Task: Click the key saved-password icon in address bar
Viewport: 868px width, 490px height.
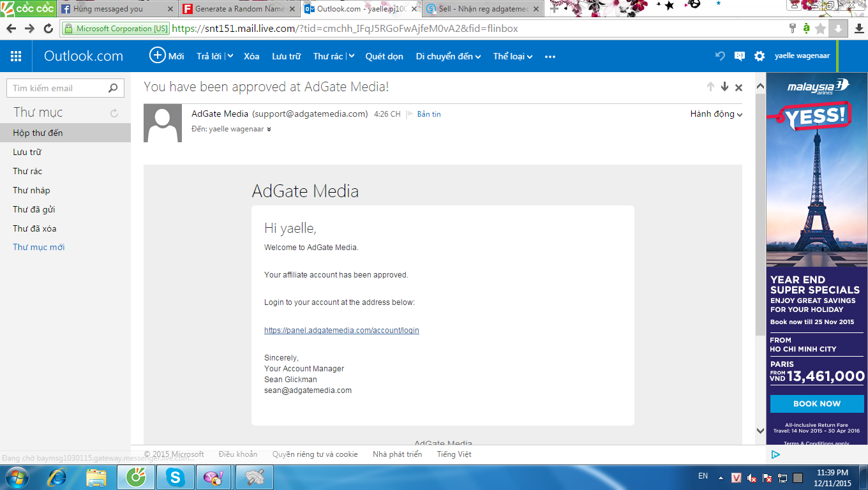Action: 793,29
